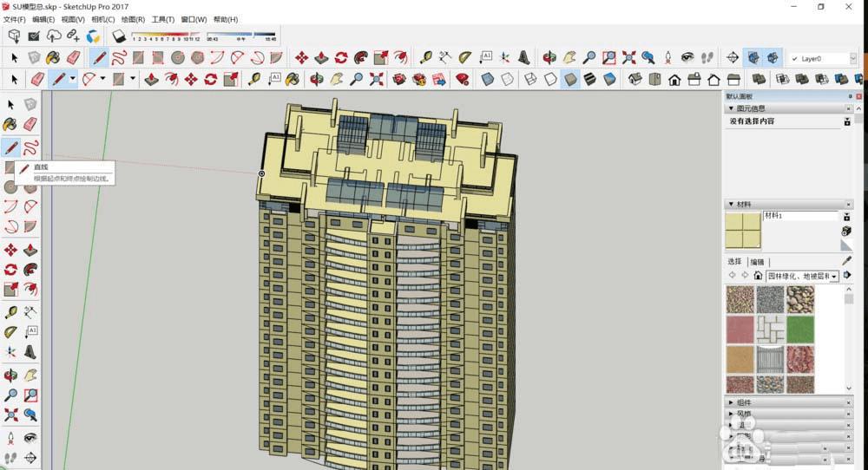Open the 视图(V) menu
868x470 pixels.
coord(73,19)
